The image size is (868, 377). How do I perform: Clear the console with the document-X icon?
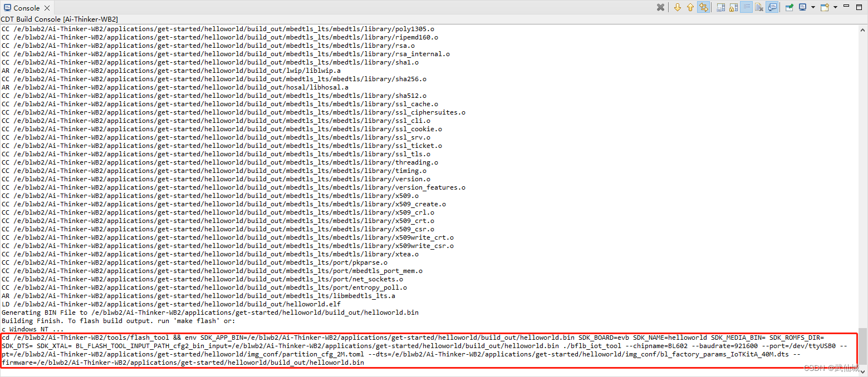coord(759,7)
